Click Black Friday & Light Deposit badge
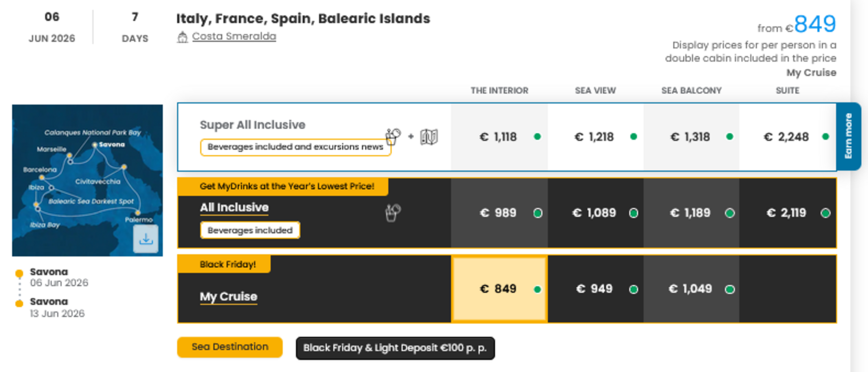 pyautogui.click(x=395, y=348)
